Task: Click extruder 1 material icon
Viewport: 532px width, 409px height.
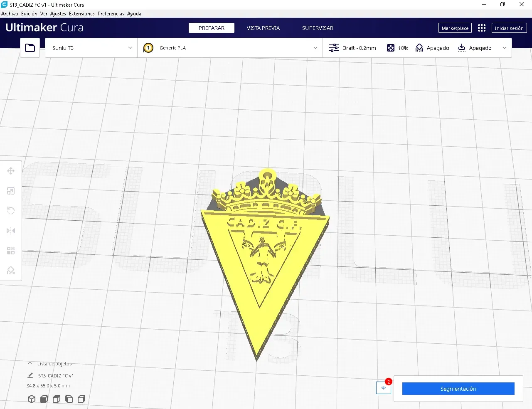Action: (148, 48)
